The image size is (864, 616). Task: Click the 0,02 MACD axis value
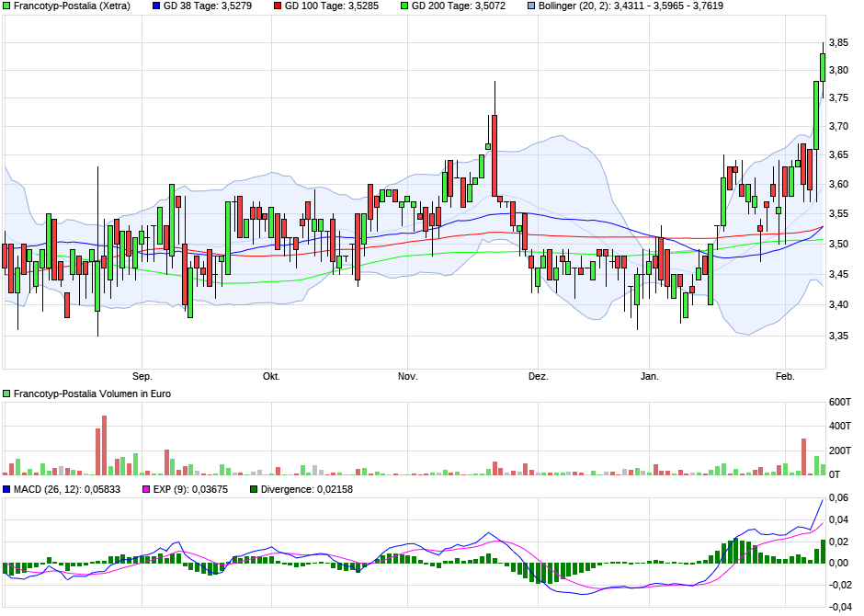[x=838, y=542]
